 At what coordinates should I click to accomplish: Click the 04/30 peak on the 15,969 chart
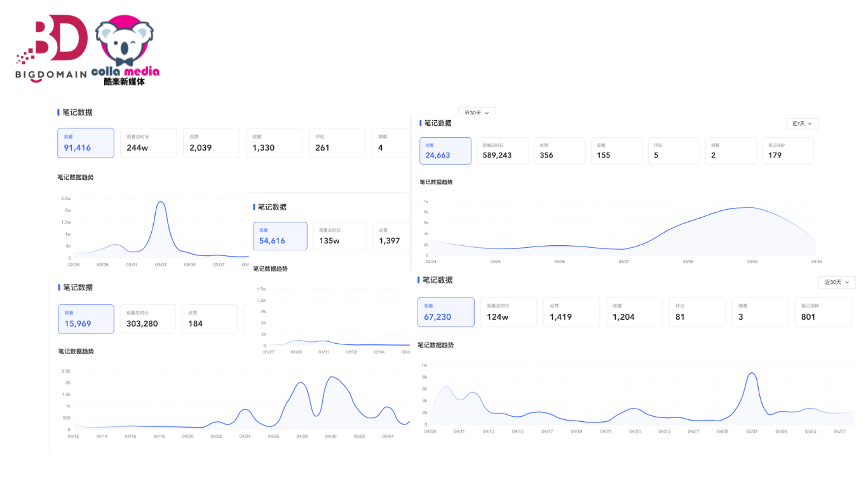[x=331, y=377]
